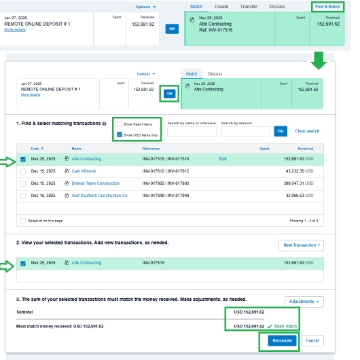Switch to Transfer tab
This screenshot has width=360, height=360.
249,7
